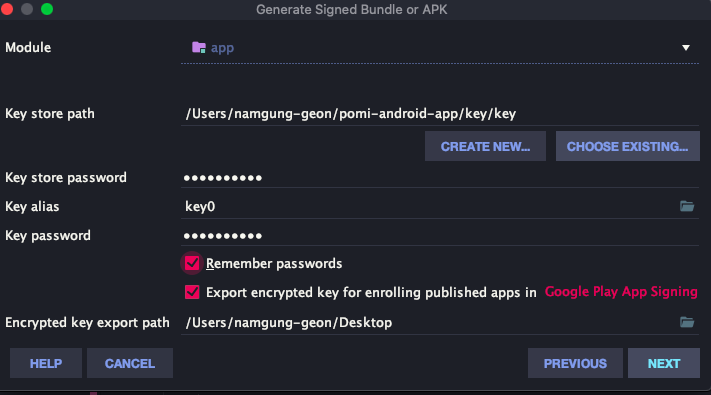The width and height of the screenshot is (711, 395).
Task: Open the Module dropdown arrow
Action: point(686,48)
